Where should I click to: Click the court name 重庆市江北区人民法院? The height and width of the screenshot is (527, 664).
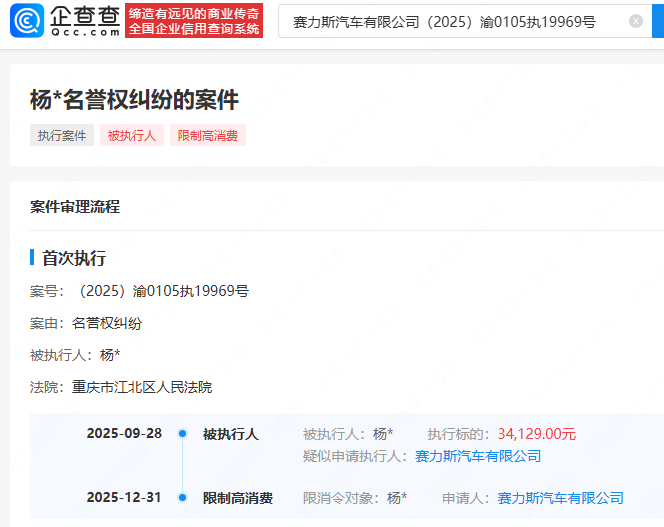coord(142,387)
